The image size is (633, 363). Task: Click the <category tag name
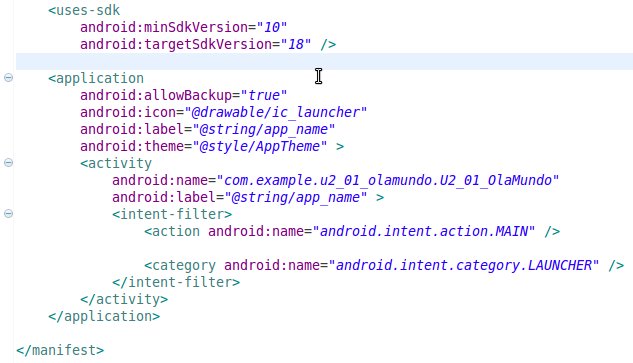click(180, 265)
